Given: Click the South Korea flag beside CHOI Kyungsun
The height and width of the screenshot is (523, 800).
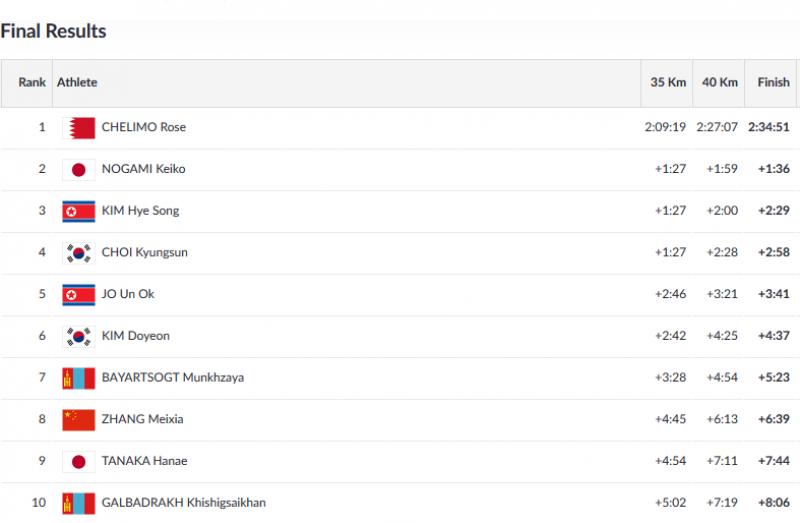Looking at the screenshot, I should click(79, 253).
